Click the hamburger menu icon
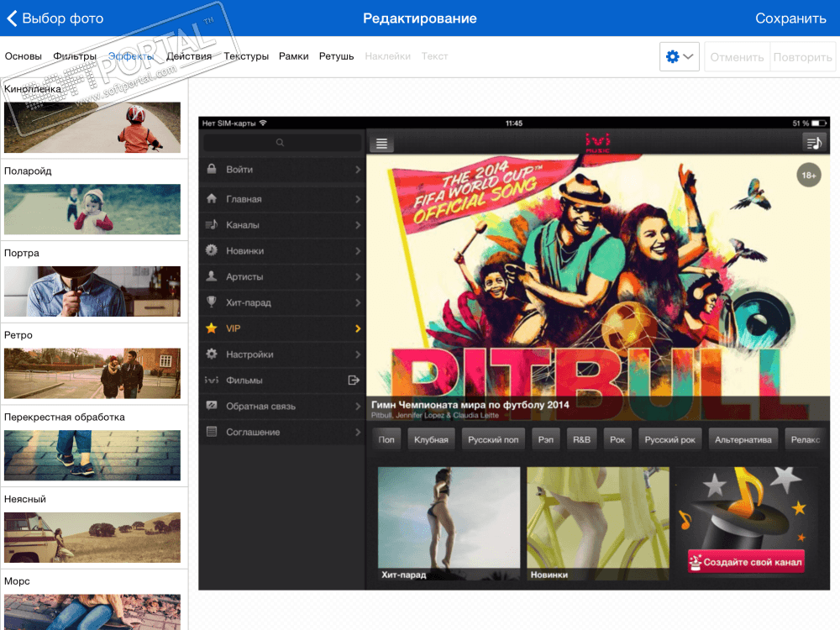Screen dimensions: 840x630 click(381, 143)
